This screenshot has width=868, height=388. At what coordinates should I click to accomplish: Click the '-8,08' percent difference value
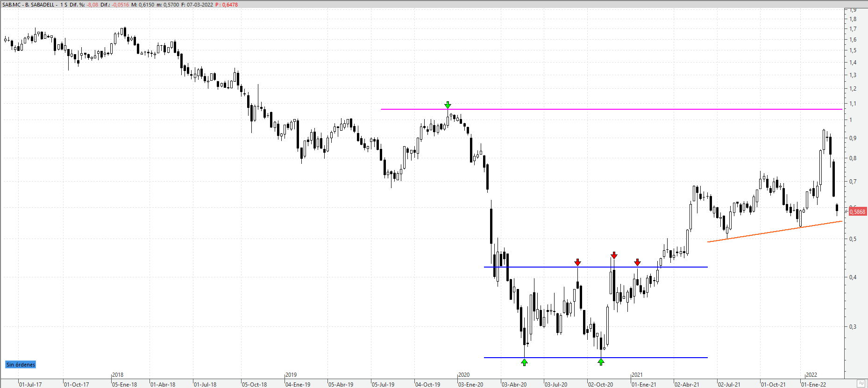click(92, 5)
